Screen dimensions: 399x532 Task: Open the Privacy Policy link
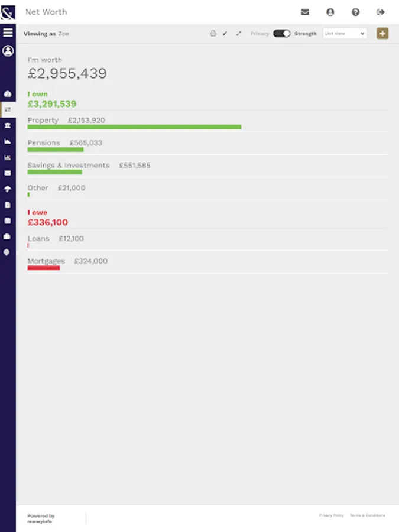(331, 515)
